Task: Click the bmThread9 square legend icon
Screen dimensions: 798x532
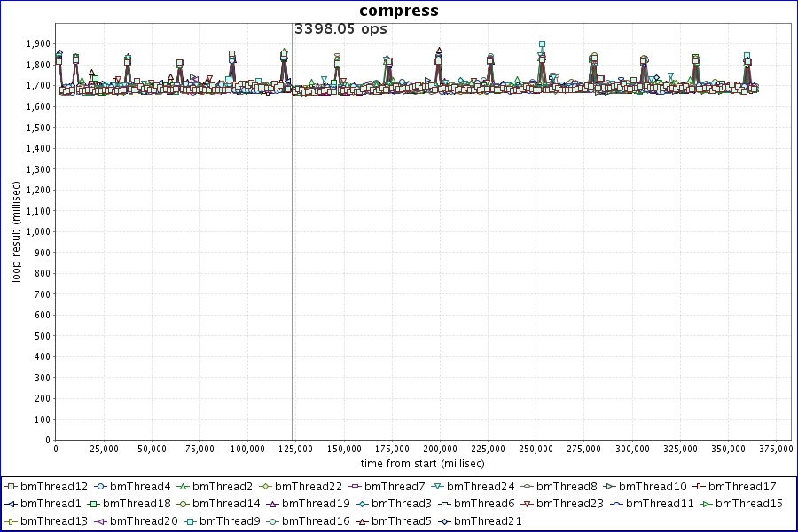Action: 189,521
